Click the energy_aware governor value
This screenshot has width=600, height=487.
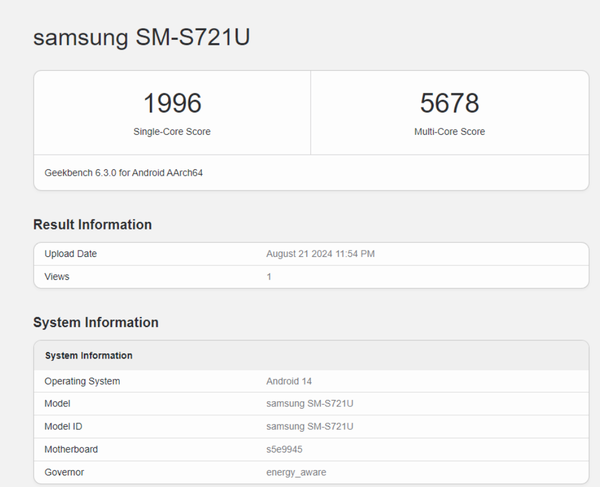296,472
